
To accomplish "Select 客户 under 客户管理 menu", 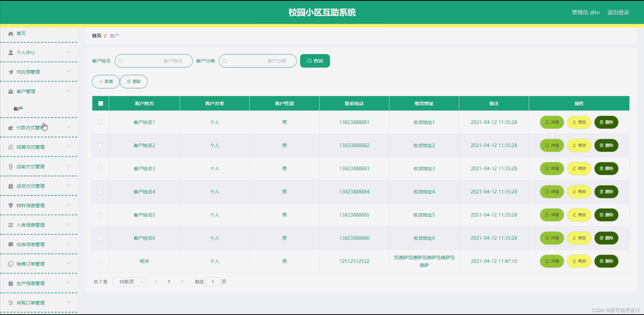I will (x=18, y=109).
